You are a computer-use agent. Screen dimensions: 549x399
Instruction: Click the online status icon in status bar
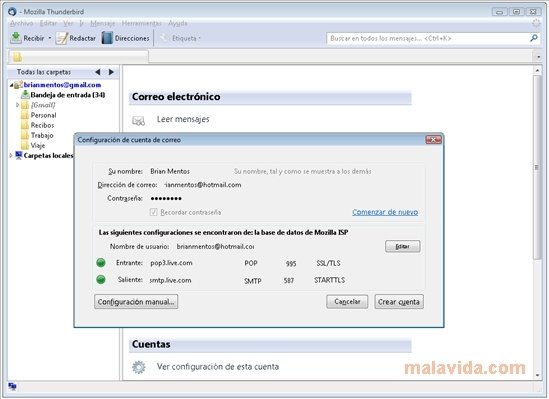pos(12,386)
